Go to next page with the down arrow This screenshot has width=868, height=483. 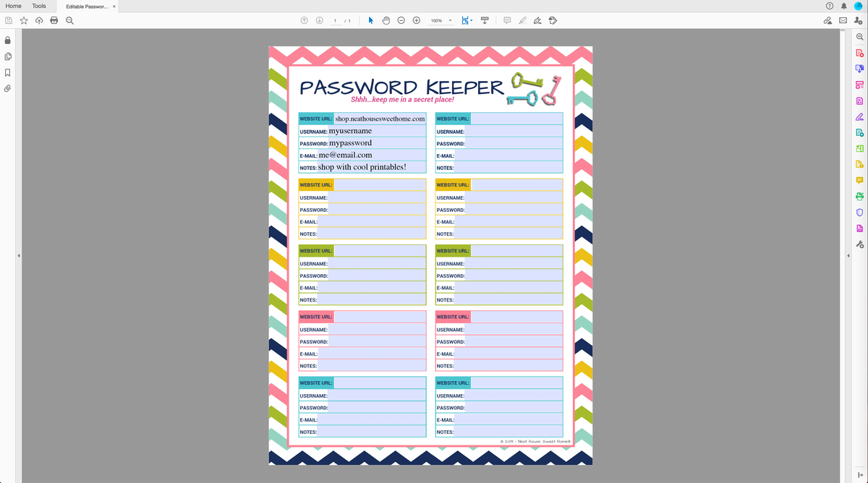click(x=318, y=20)
